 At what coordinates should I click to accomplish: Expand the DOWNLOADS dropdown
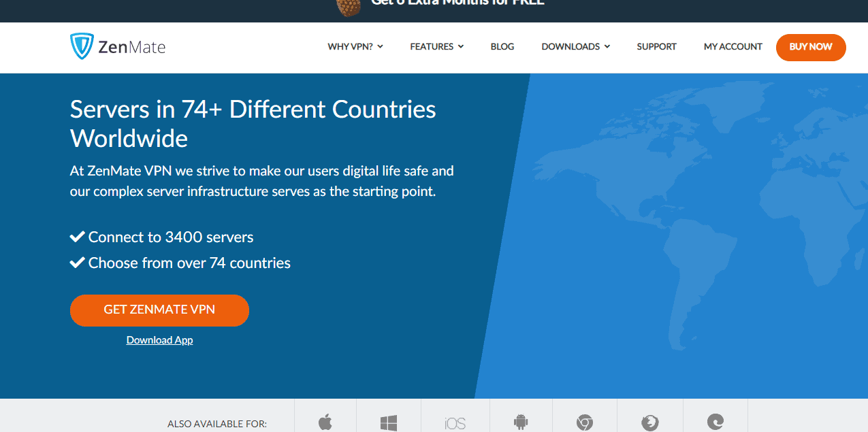(575, 46)
